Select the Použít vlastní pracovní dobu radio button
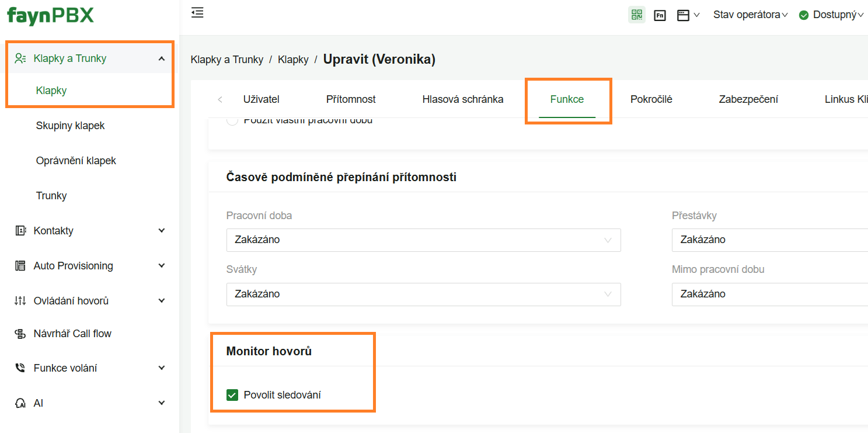Viewport: 868px width, 433px height. (x=232, y=121)
